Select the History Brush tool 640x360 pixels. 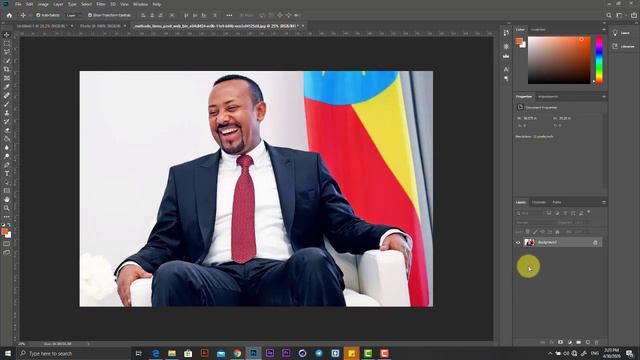point(7,121)
